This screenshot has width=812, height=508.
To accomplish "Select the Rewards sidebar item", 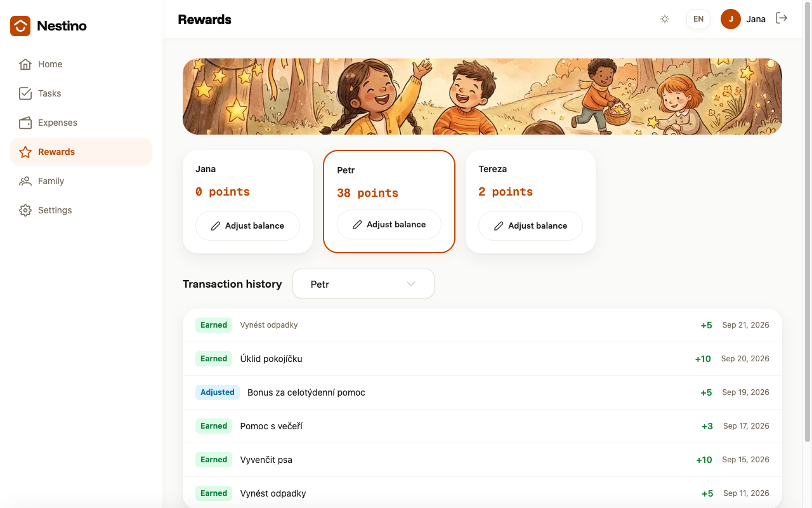I will pos(81,152).
